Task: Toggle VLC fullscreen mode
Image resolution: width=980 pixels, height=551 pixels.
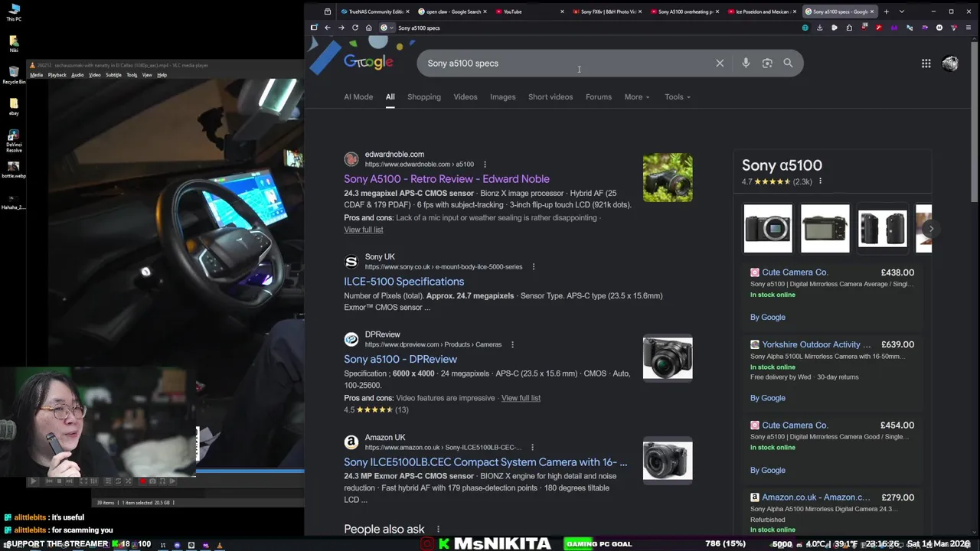Action: tap(84, 481)
